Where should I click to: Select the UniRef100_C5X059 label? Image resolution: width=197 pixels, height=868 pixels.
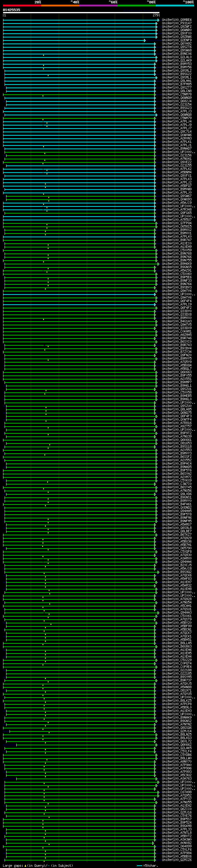pos(177,250)
